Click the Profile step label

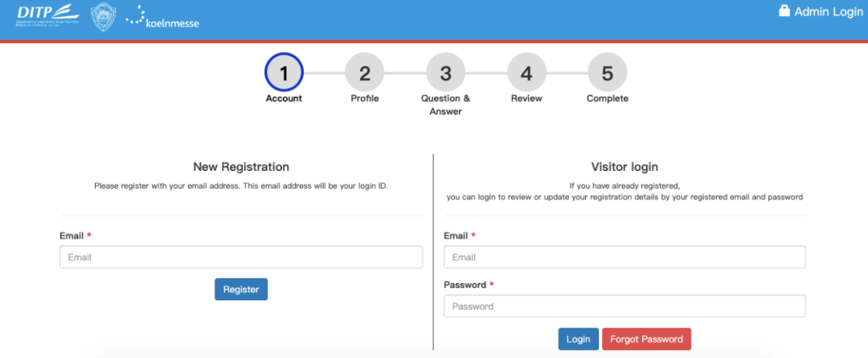point(365,99)
